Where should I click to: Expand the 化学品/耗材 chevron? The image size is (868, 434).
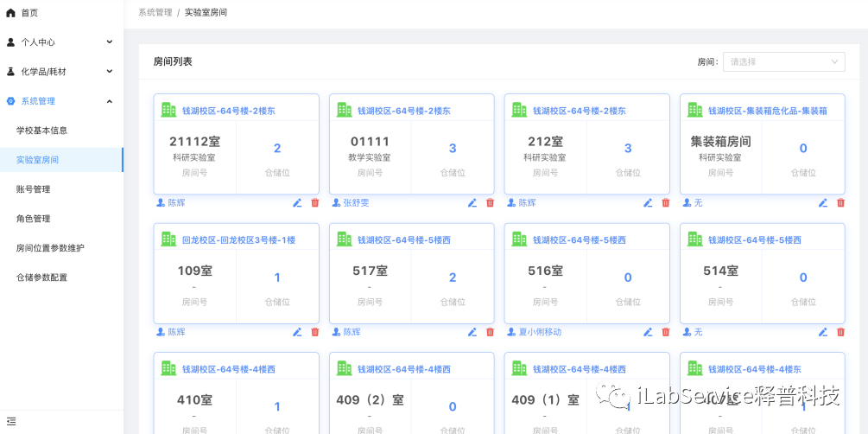tap(110, 71)
